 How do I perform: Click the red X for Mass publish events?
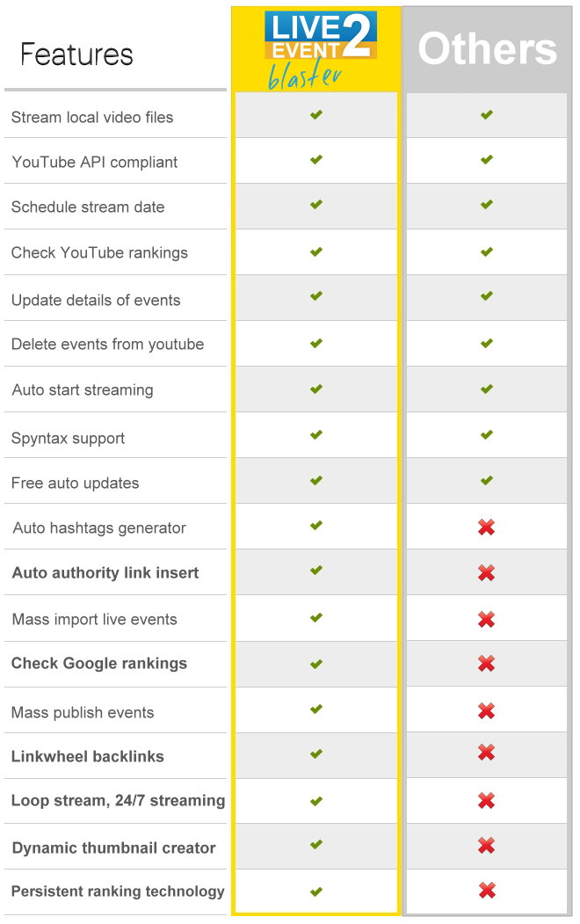click(x=486, y=710)
